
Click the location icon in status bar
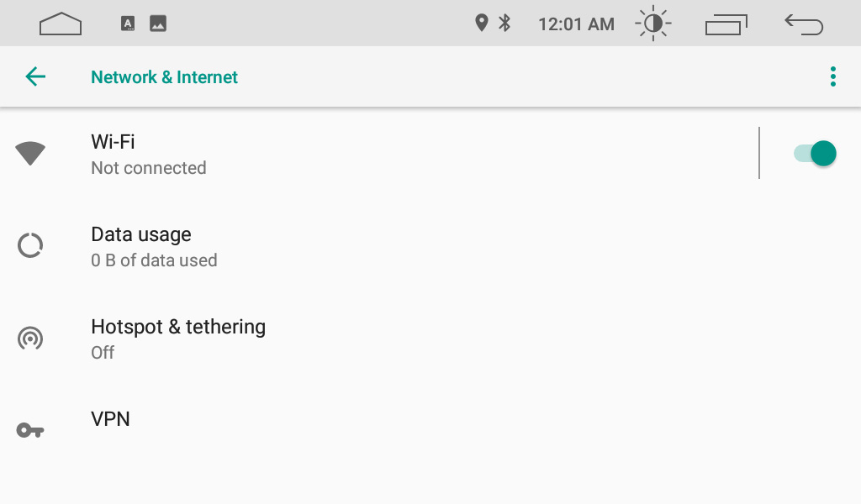tap(482, 23)
